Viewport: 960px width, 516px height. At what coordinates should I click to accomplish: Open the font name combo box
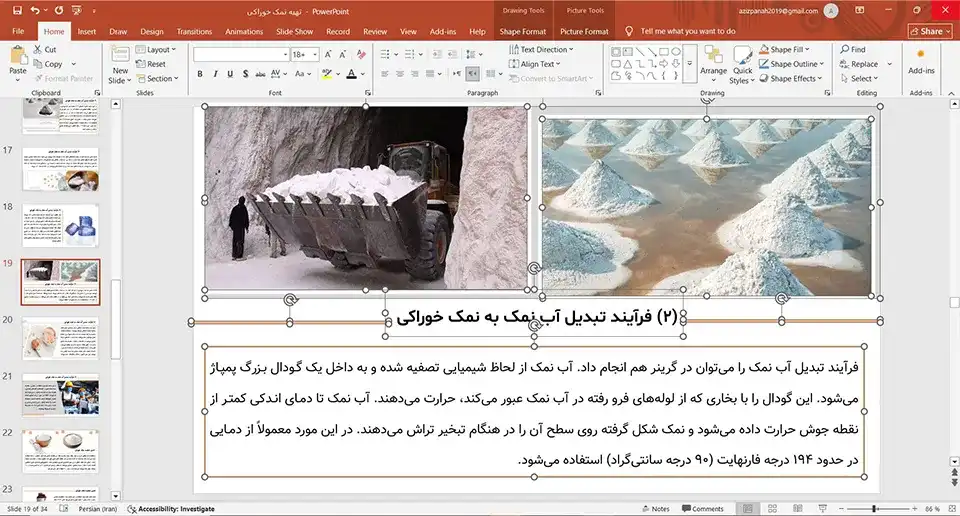(241, 54)
